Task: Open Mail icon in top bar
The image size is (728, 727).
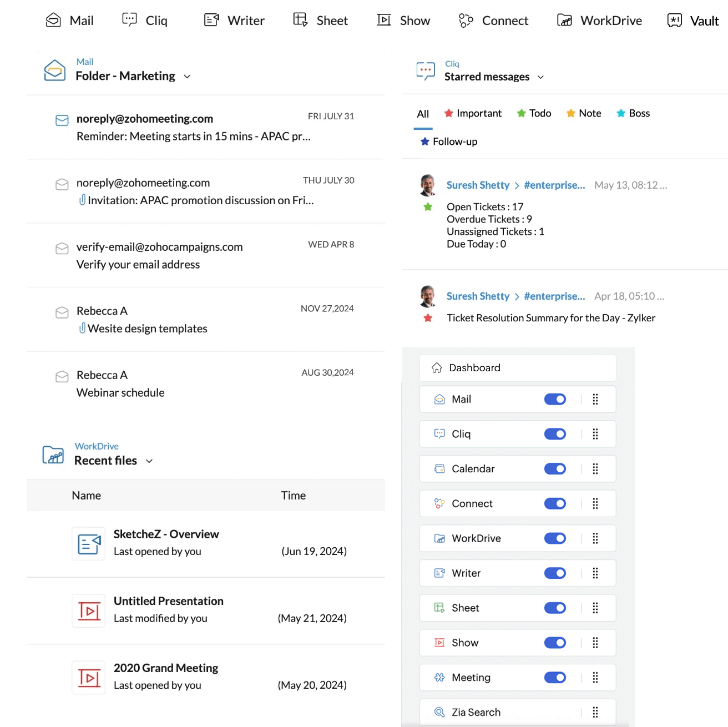Action: click(x=53, y=20)
